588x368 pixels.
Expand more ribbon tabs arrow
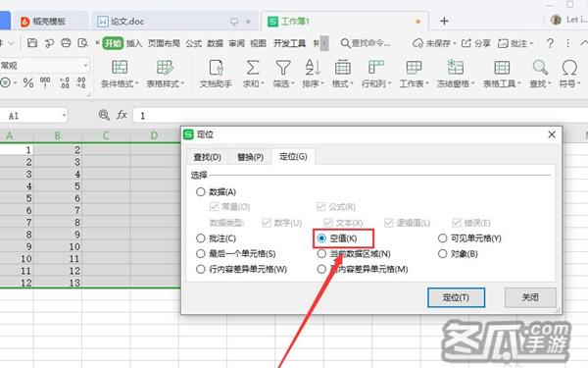pyautogui.click(x=324, y=43)
